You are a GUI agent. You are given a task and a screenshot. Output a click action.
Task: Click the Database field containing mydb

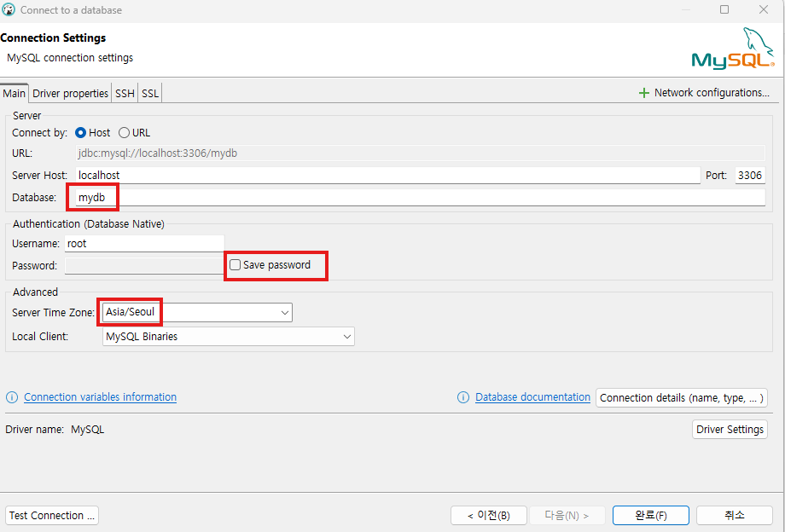(x=421, y=198)
